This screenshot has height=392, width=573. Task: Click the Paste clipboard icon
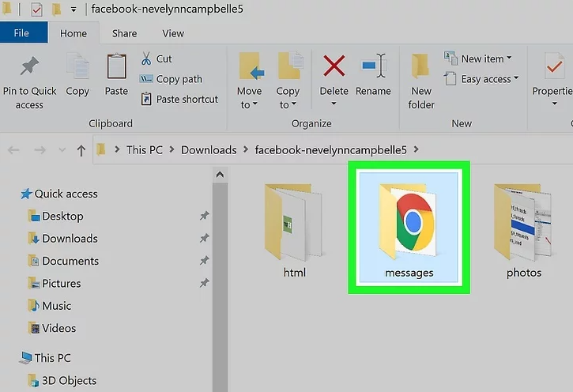point(116,66)
